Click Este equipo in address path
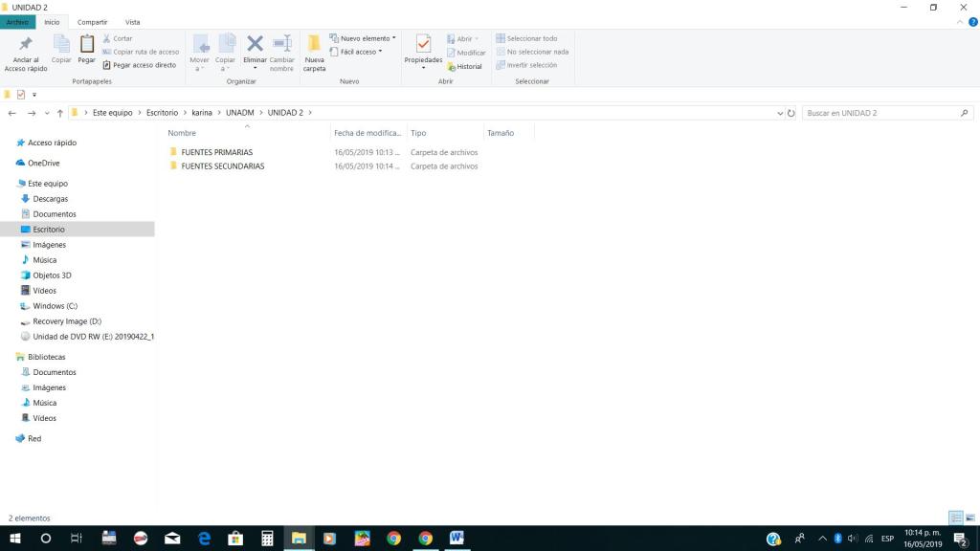The width and height of the screenshot is (980, 551). tap(113, 113)
